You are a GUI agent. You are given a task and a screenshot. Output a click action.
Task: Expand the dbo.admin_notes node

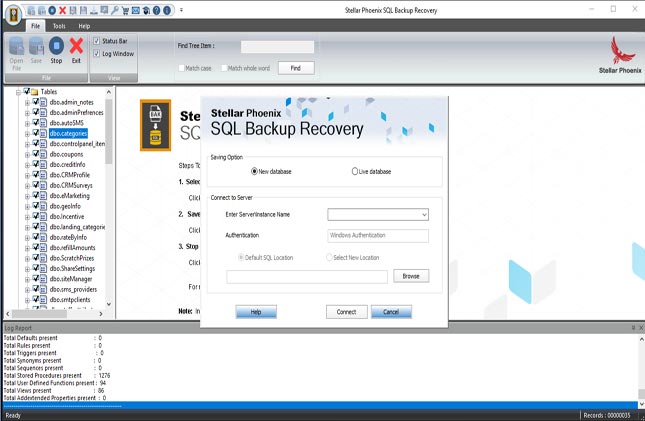click(x=27, y=102)
